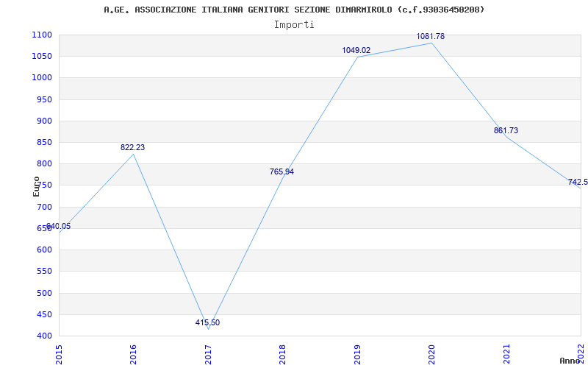Click the Anno x-axis title

click(570, 361)
